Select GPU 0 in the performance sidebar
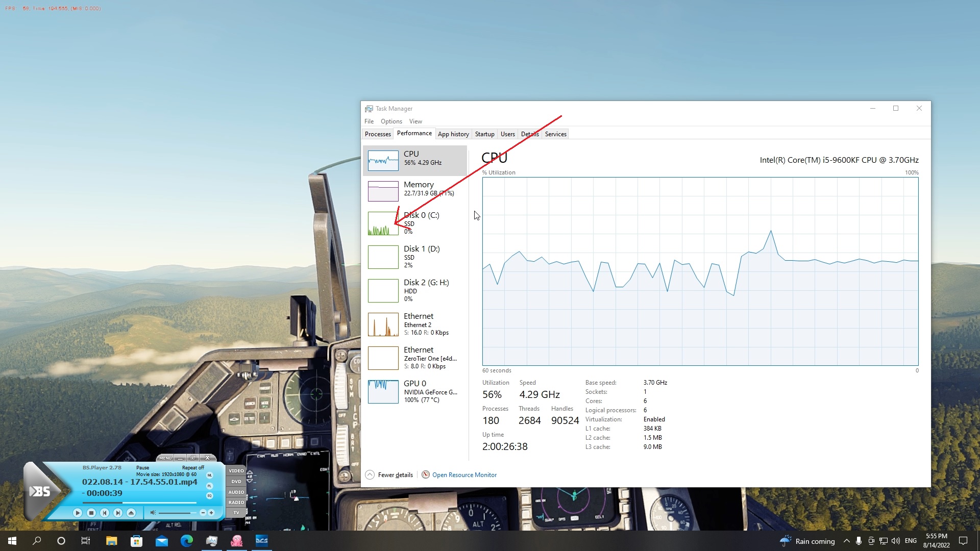Viewport: 980px width, 551px height. coord(415,392)
